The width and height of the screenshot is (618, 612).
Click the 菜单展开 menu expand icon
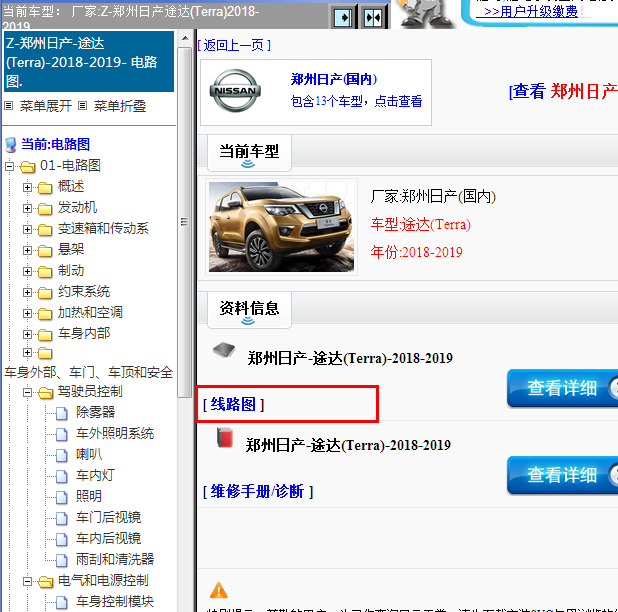(x=9, y=106)
